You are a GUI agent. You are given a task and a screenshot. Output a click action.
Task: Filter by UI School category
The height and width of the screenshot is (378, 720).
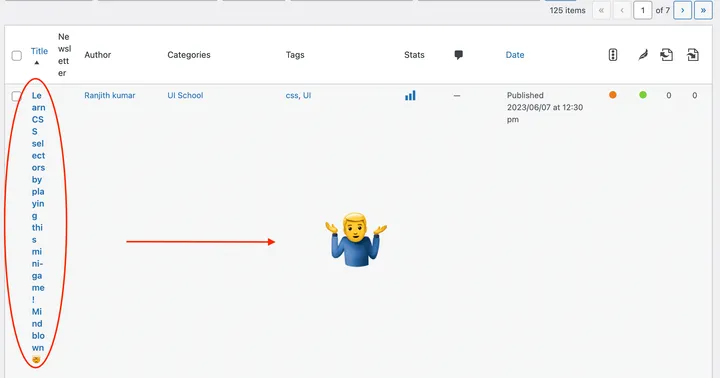pos(185,96)
